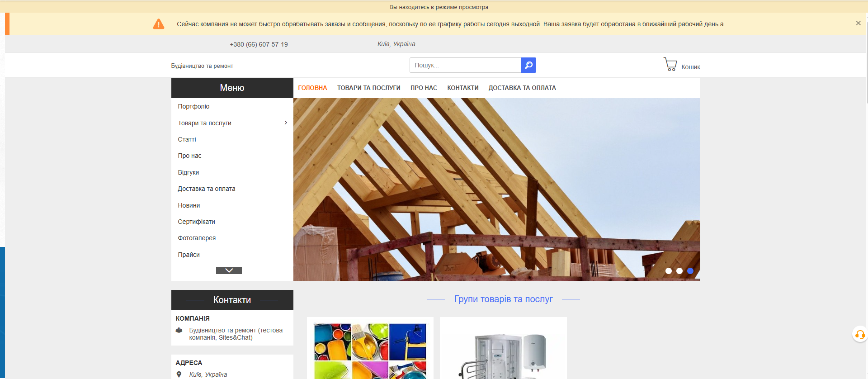This screenshot has width=868, height=379.
Task: Select the third blue slider dot
Action: click(x=690, y=271)
